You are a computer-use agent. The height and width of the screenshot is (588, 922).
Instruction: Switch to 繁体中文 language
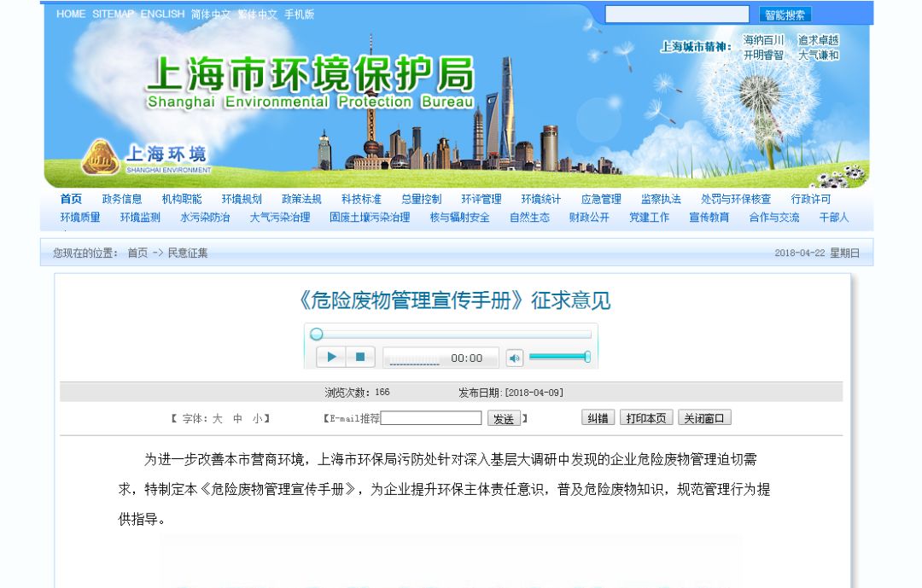pyautogui.click(x=258, y=15)
